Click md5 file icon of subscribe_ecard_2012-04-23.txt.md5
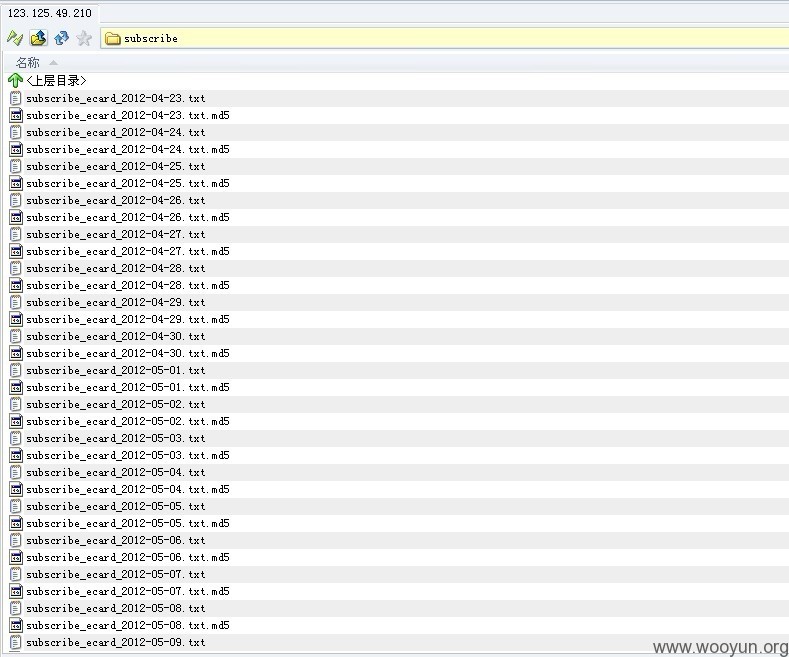This screenshot has width=789, height=657. click(16, 116)
